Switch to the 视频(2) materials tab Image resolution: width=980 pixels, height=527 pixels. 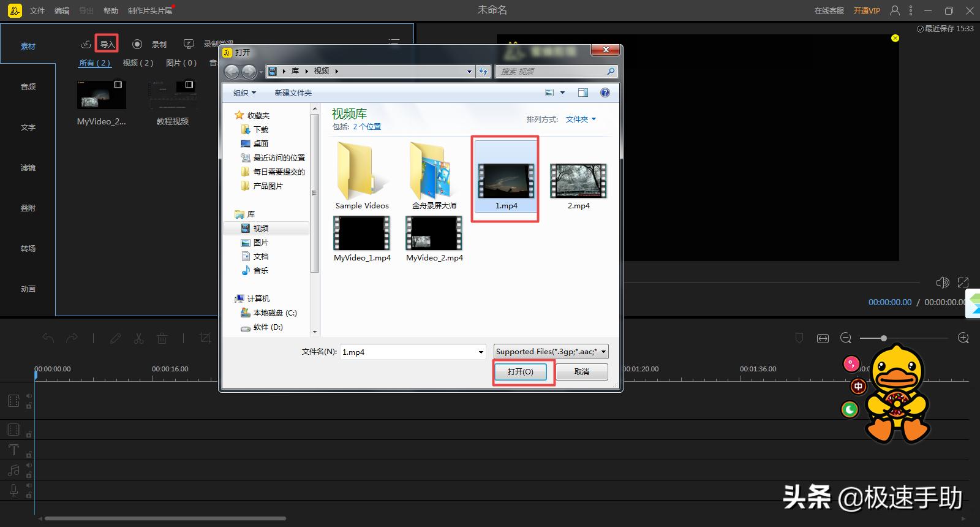[138, 63]
